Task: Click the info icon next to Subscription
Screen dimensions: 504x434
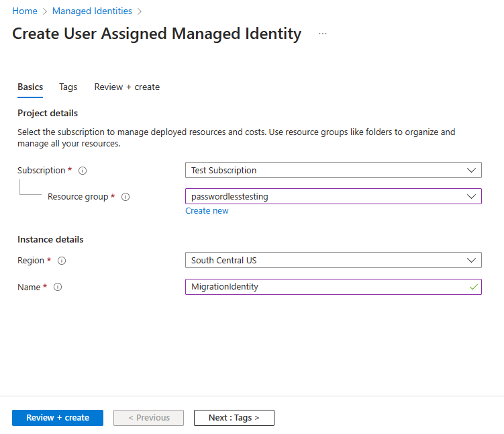Action: click(83, 171)
